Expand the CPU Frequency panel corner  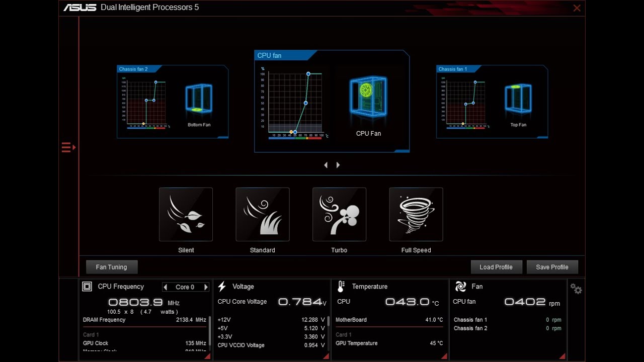click(207, 356)
